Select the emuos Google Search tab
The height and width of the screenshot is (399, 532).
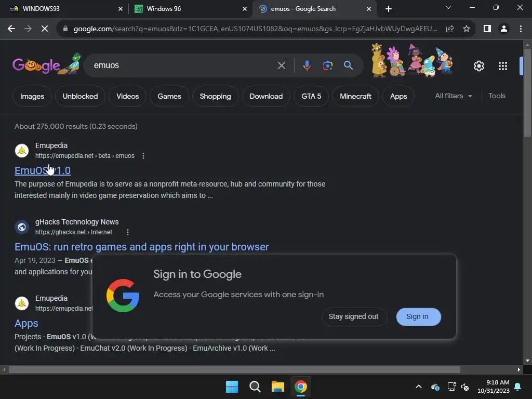314,9
